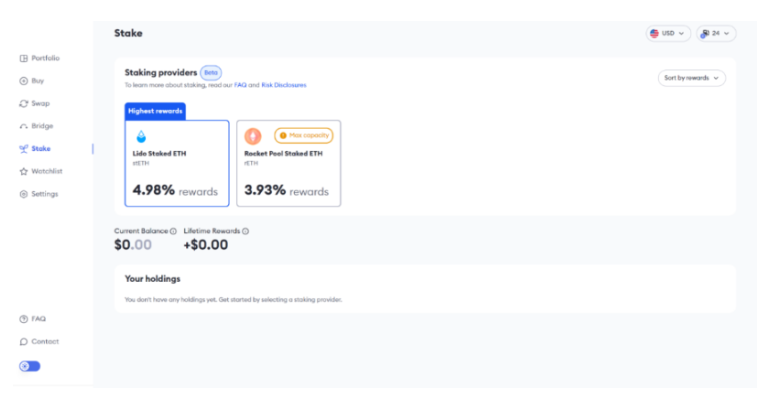
Task: Click the Watchlist star icon
Action: (x=24, y=171)
